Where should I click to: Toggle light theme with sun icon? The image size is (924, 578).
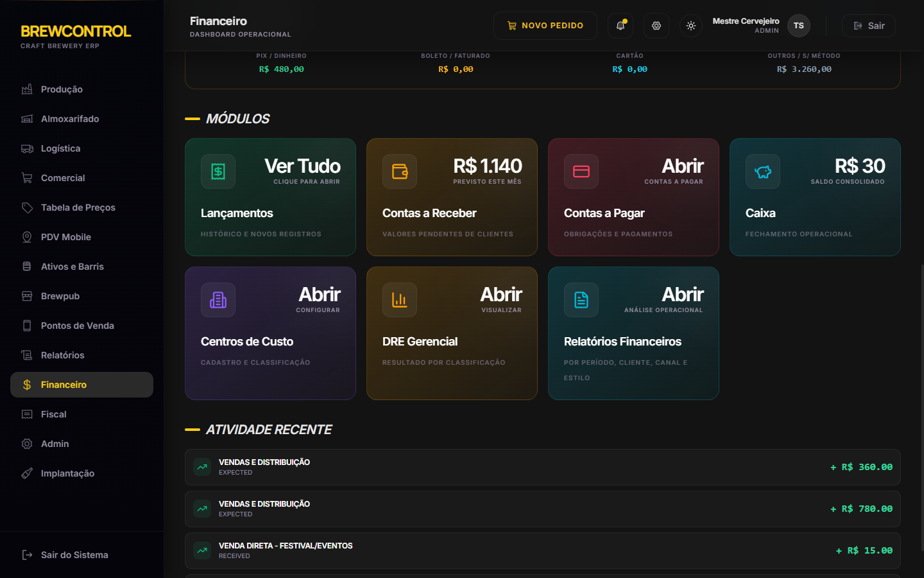(x=691, y=26)
